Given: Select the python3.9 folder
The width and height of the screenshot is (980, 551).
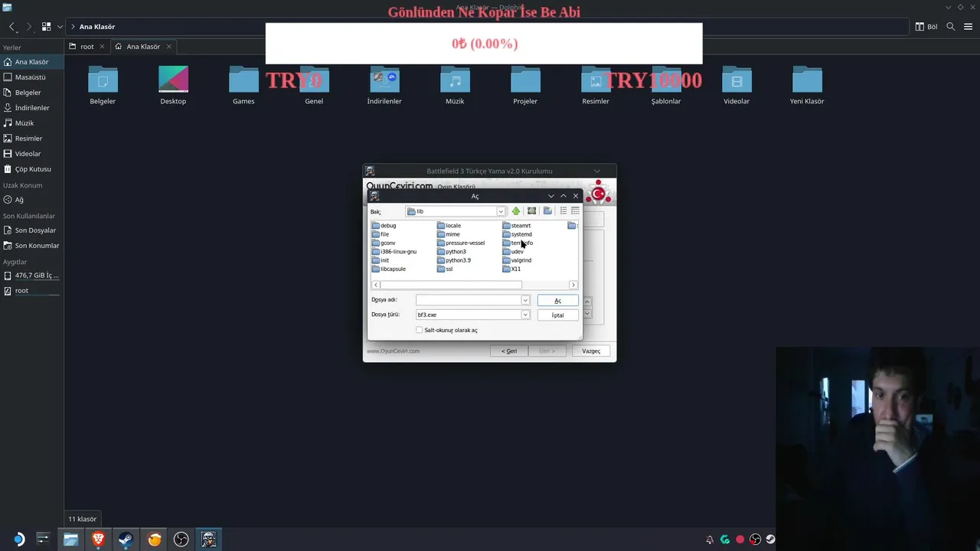Looking at the screenshot, I should coord(454,260).
